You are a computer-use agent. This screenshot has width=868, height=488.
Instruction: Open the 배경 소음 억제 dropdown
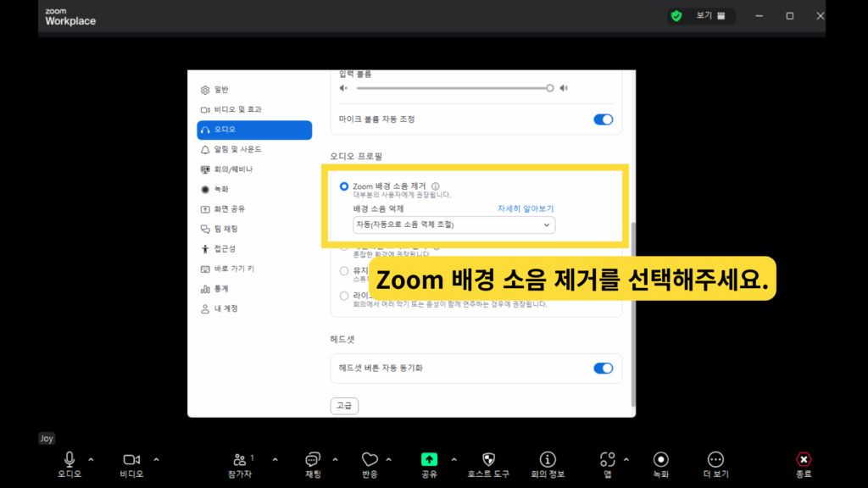[x=454, y=225]
